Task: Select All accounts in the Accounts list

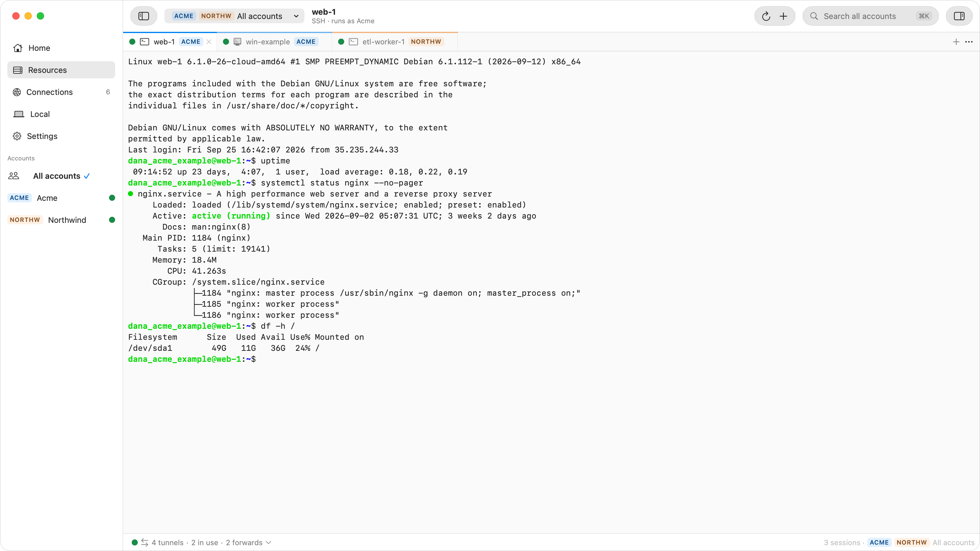Action: click(x=61, y=176)
